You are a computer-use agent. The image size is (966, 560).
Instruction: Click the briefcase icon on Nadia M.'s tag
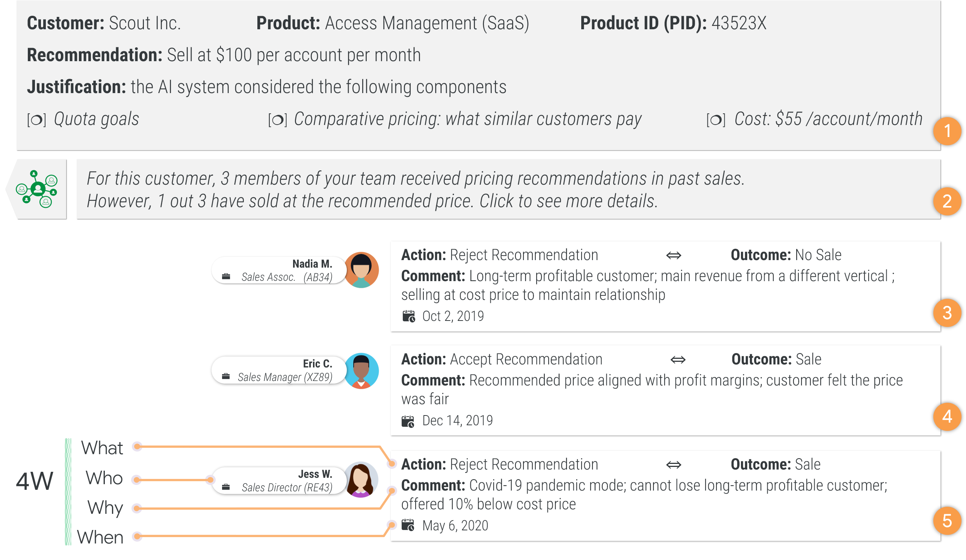(x=226, y=277)
